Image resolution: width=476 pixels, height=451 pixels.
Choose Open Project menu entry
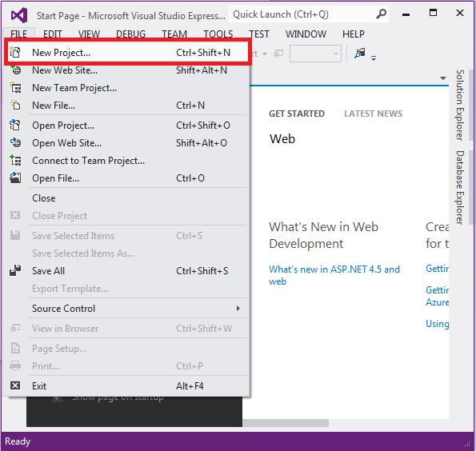(x=127, y=126)
